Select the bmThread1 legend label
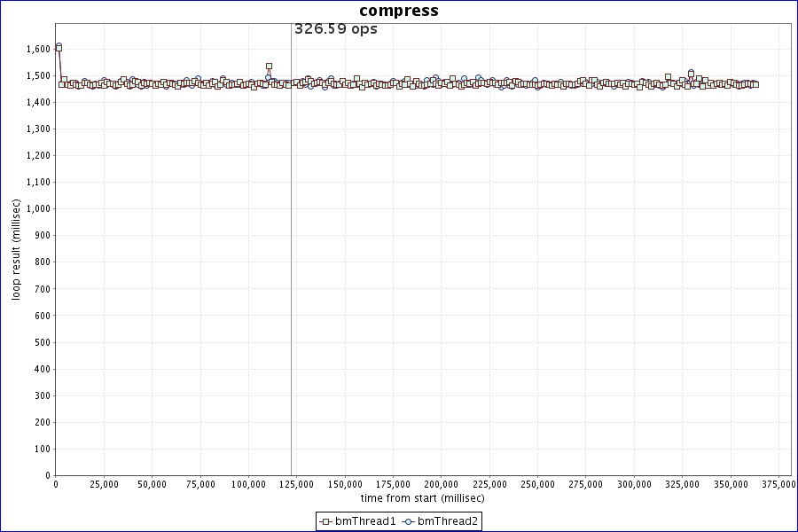Viewport: 798px width, 532px height. [x=364, y=521]
